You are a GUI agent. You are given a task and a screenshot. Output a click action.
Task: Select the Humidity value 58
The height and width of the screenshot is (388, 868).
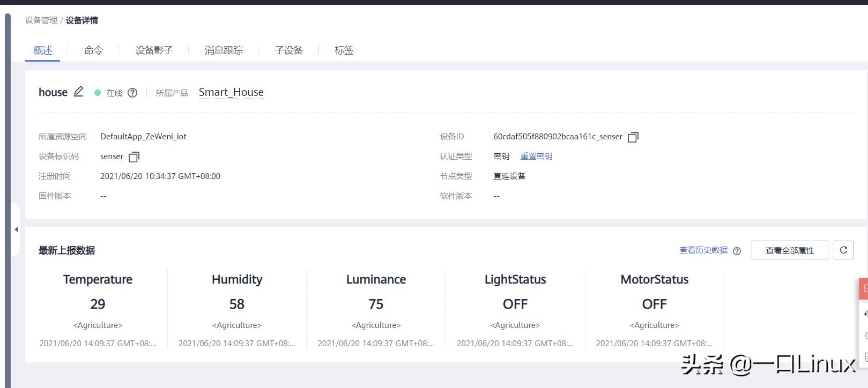(237, 304)
